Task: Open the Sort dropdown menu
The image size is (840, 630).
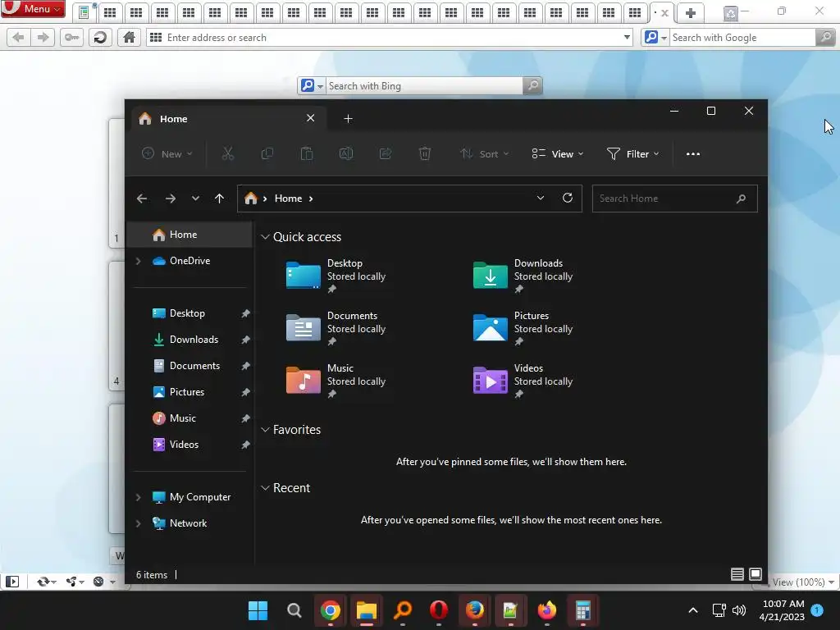Action: click(484, 153)
